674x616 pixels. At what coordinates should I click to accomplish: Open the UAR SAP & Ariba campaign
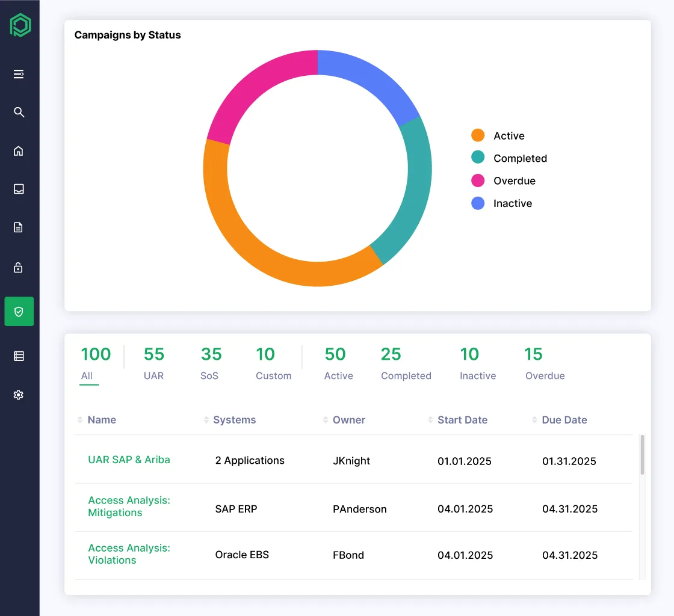[x=129, y=460]
